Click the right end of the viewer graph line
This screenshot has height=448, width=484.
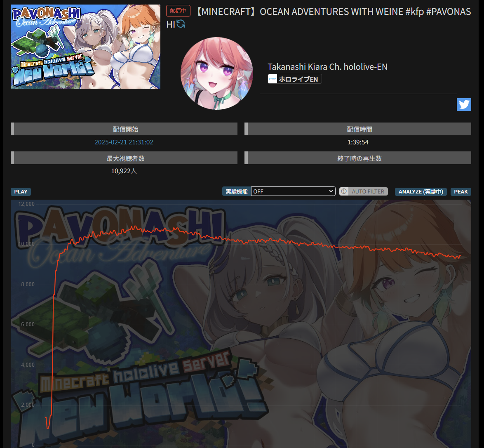click(x=460, y=257)
